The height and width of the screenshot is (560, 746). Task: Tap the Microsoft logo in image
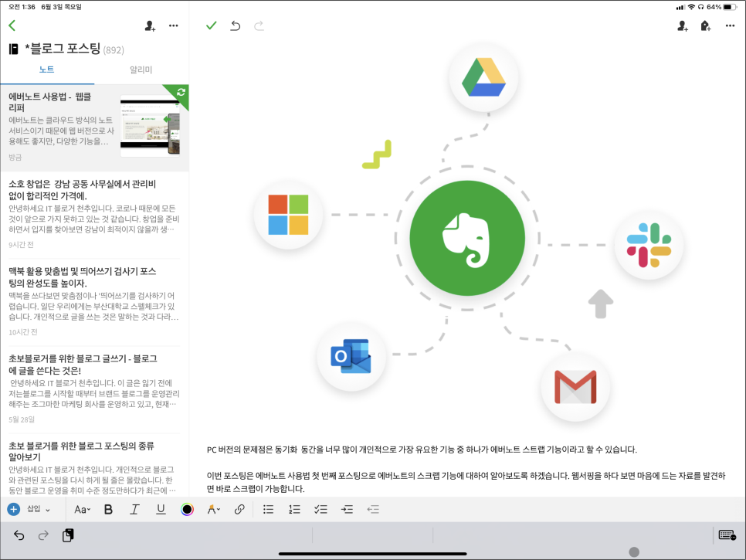pos(288,215)
